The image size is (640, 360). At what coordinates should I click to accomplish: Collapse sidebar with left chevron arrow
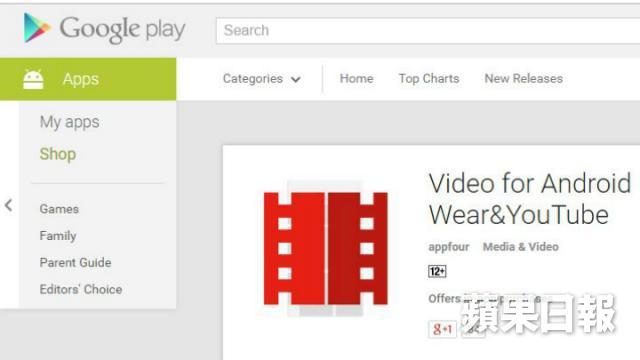9,205
